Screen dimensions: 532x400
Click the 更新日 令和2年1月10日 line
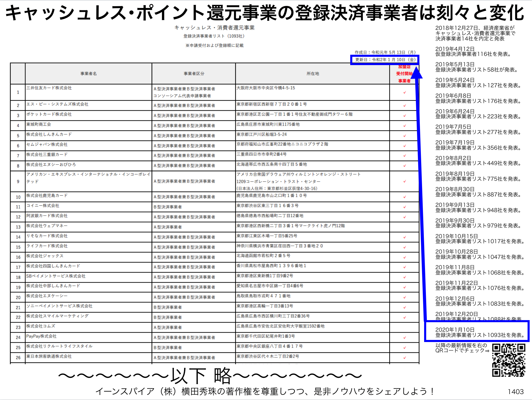[385, 60]
